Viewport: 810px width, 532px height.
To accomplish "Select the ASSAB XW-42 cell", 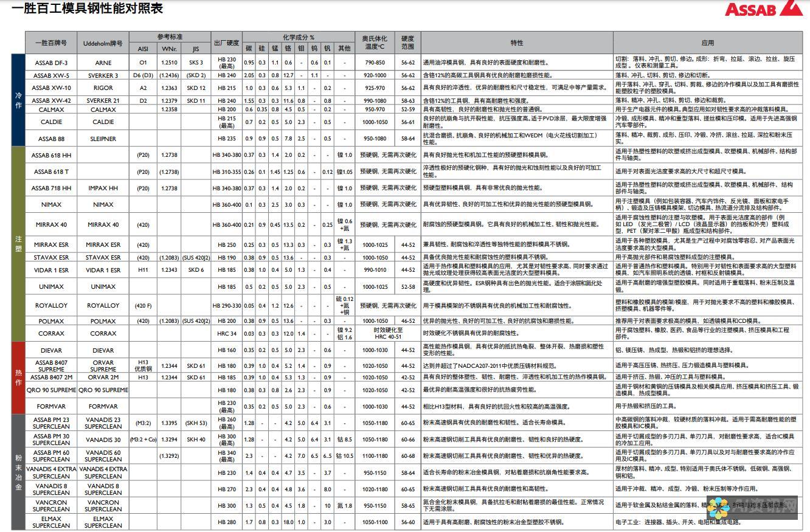I will [x=51, y=100].
